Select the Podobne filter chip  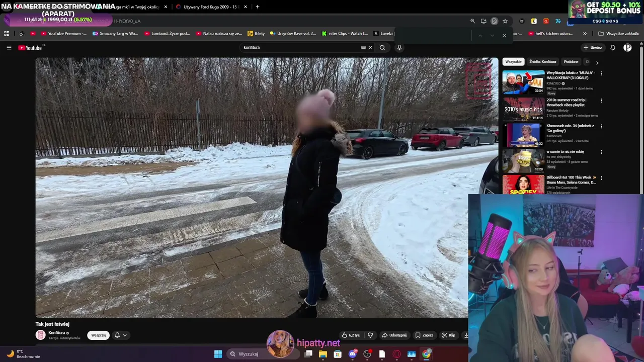pyautogui.click(x=571, y=62)
